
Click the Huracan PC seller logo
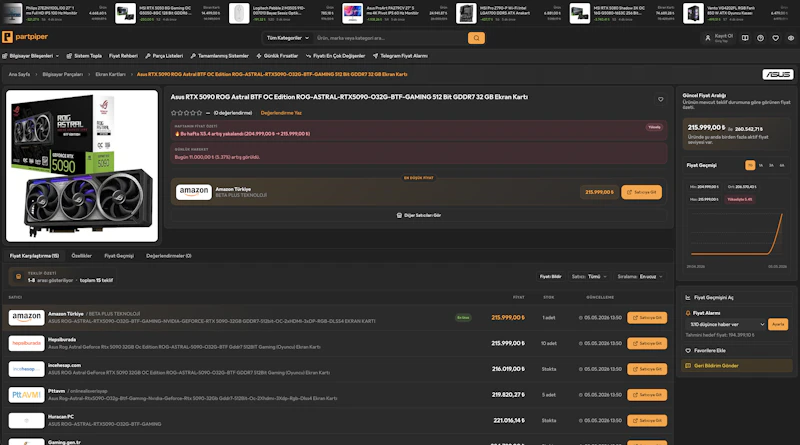coord(27,421)
